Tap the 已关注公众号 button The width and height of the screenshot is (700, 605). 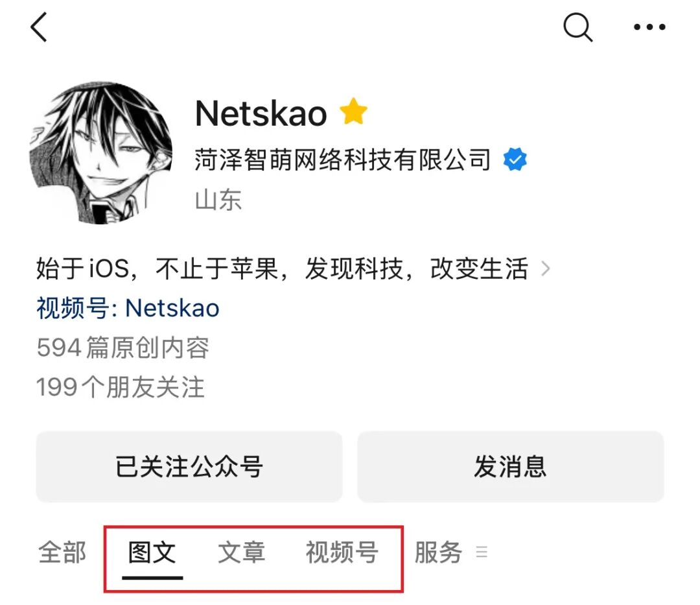click(x=189, y=467)
